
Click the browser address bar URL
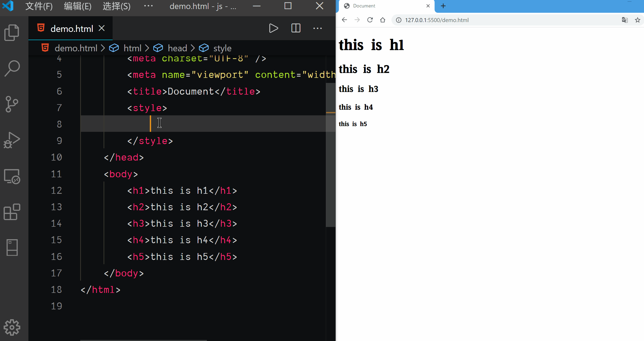coord(437,20)
